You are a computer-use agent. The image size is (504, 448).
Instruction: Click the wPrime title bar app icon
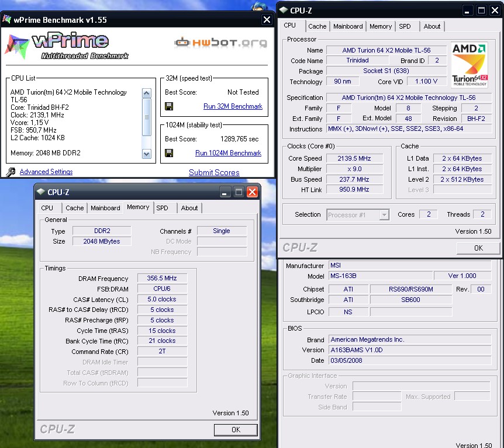click(7, 19)
